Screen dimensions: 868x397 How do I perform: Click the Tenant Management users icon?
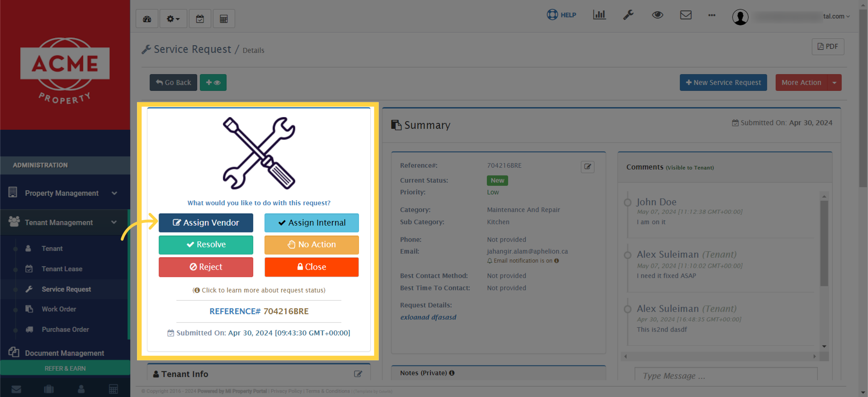pyautogui.click(x=14, y=222)
